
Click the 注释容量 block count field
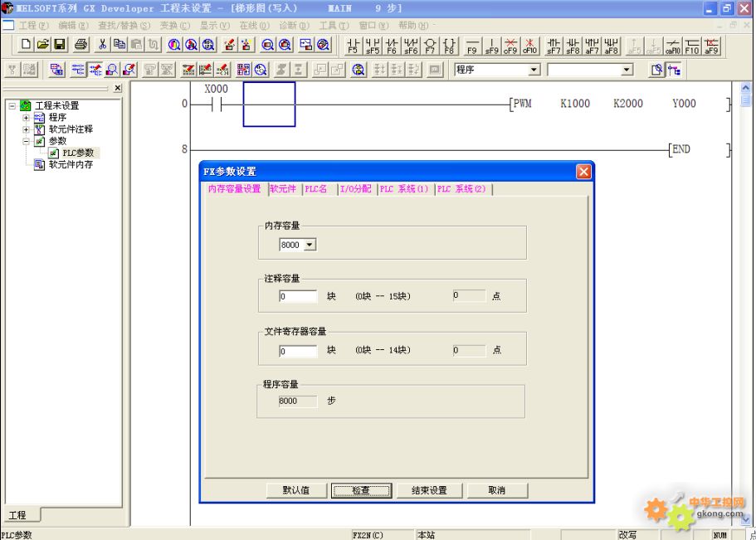pos(298,296)
